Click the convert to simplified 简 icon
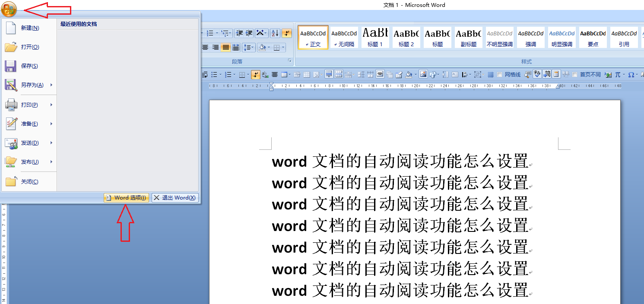The width and height of the screenshot is (644, 304). coord(547,74)
